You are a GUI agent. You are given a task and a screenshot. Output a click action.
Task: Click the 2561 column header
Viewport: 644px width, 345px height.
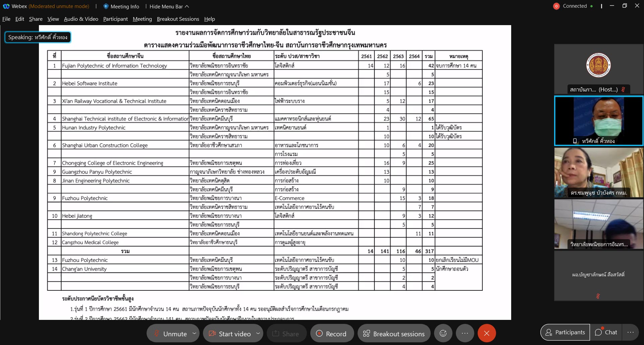click(x=366, y=56)
